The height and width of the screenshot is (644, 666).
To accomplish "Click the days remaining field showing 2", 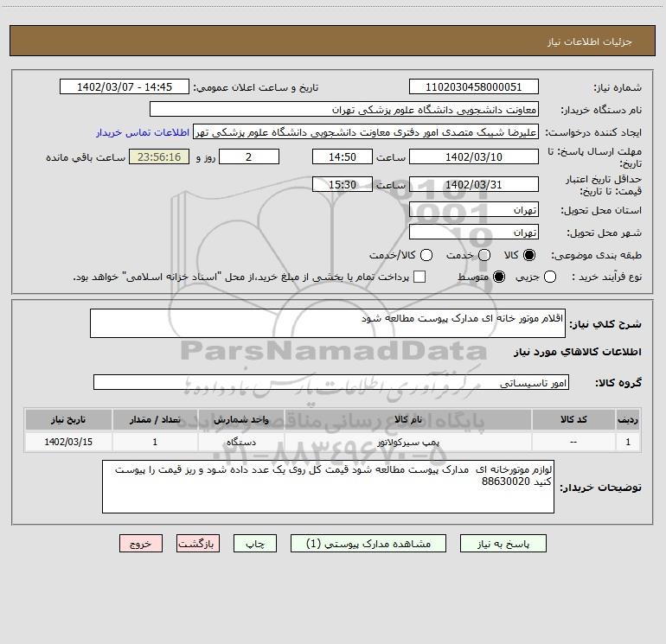I will pyautogui.click(x=249, y=157).
